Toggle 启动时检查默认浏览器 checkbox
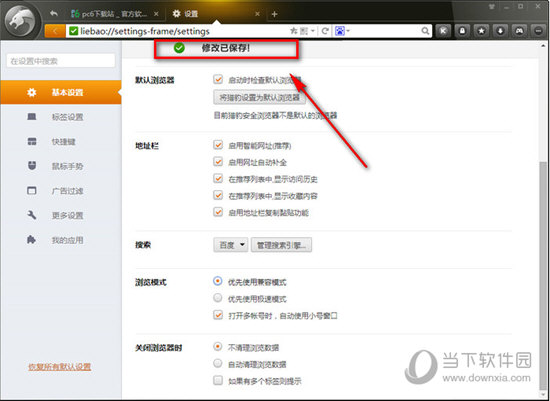The height and width of the screenshot is (401, 550). [218, 79]
